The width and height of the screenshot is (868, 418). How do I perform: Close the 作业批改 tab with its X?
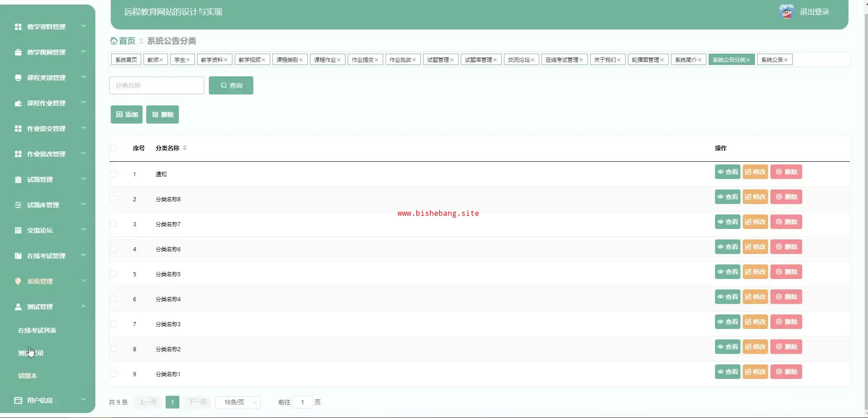pos(414,60)
